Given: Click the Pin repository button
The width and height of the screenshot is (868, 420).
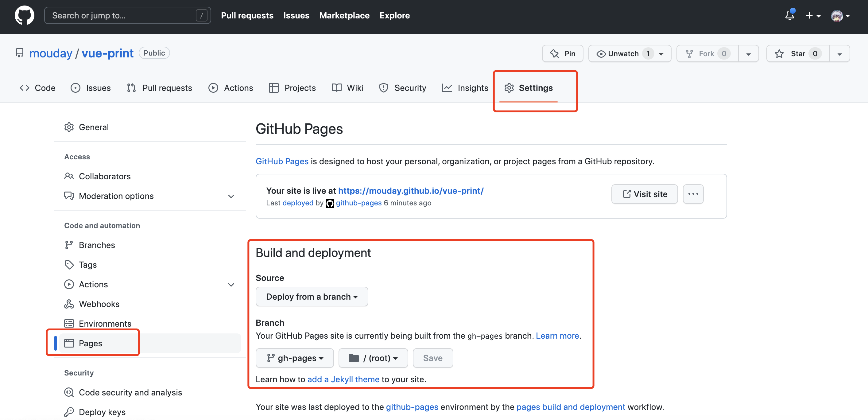Looking at the screenshot, I should pos(562,54).
